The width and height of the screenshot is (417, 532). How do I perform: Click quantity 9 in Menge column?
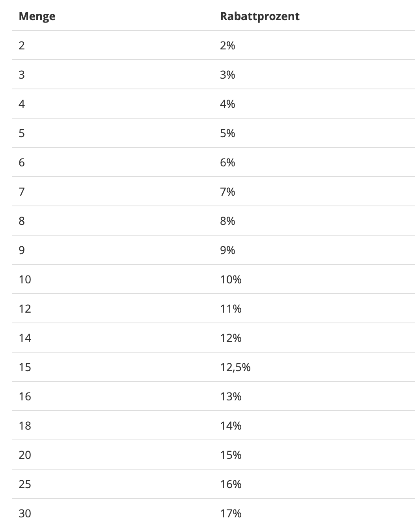[x=22, y=250]
